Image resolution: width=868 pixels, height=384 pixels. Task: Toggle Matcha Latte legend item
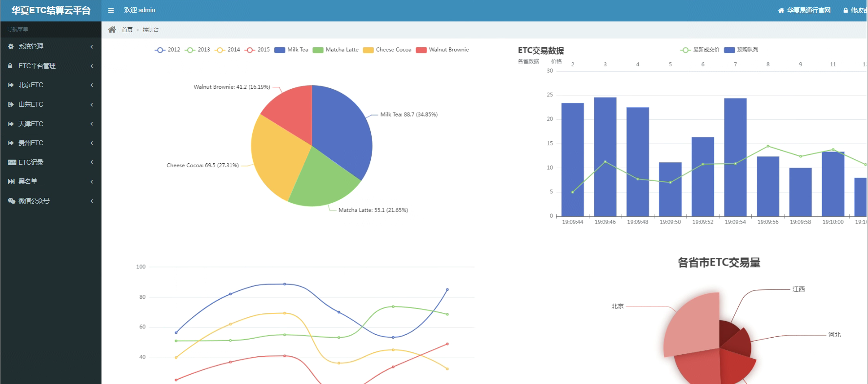pyautogui.click(x=336, y=50)
